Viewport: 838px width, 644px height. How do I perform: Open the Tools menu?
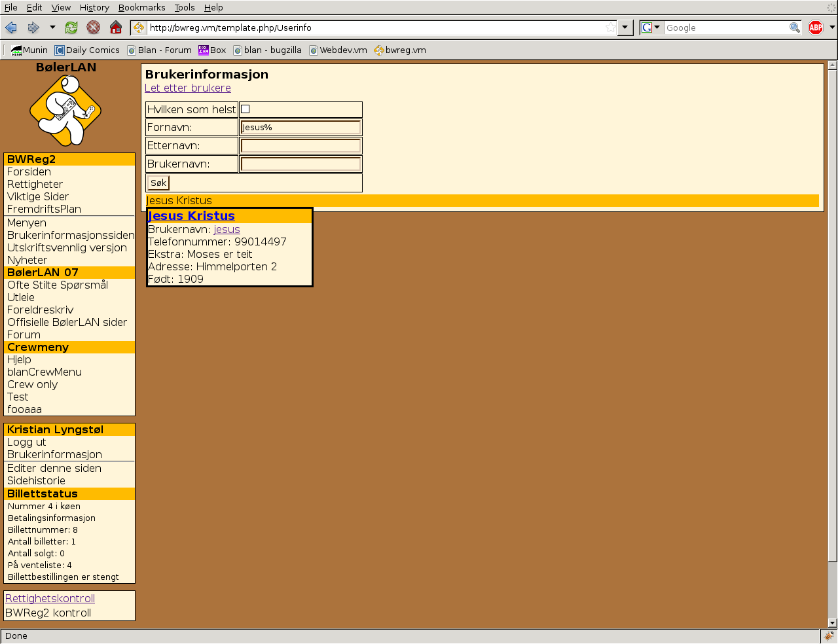pos(184,7)
